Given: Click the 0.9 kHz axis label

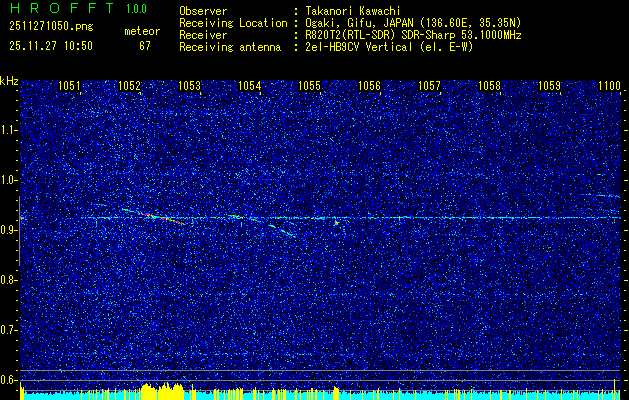Looking at the screenshot, I should point(8,230).
